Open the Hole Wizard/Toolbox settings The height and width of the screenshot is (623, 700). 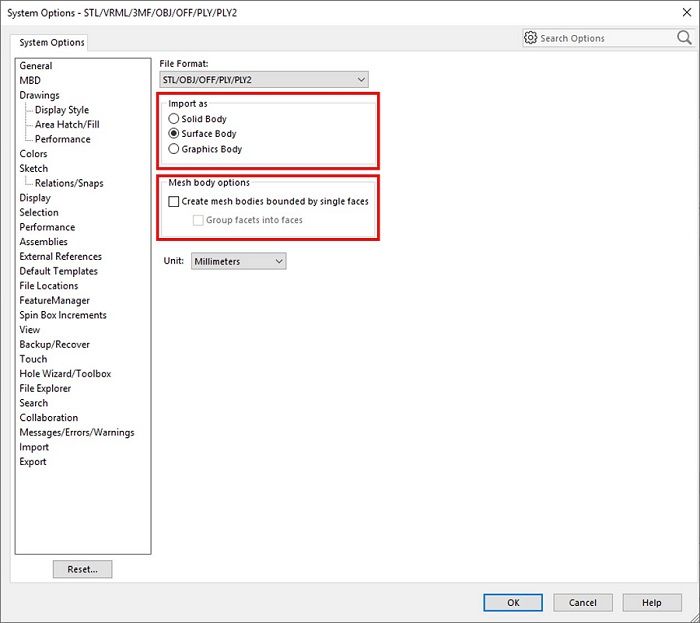tap(65, 374)
